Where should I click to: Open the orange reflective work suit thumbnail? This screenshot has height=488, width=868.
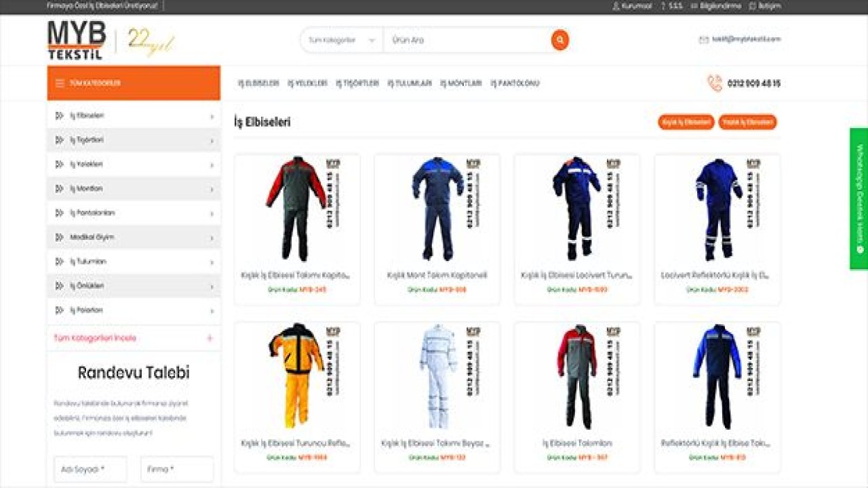tap(296, 375)
